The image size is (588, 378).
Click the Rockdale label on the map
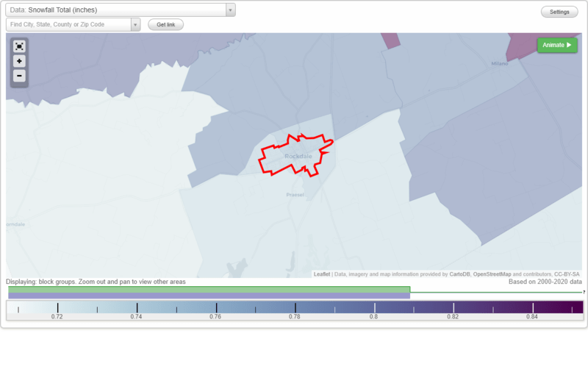pyautogui.click(x=298, y=157)
